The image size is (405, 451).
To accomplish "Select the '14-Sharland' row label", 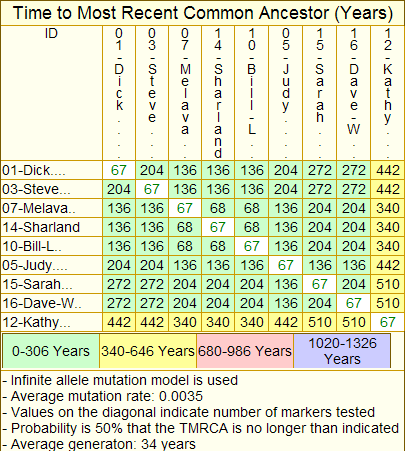I will point(51,227).
